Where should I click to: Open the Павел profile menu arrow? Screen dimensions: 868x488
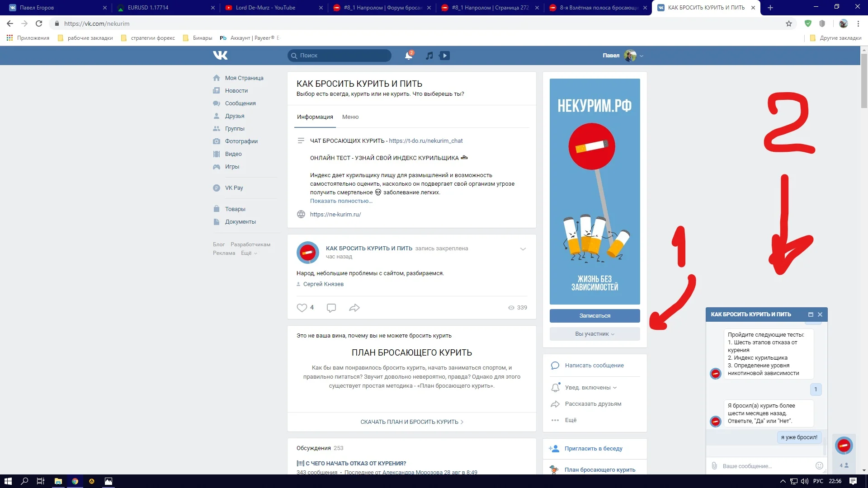642,56
